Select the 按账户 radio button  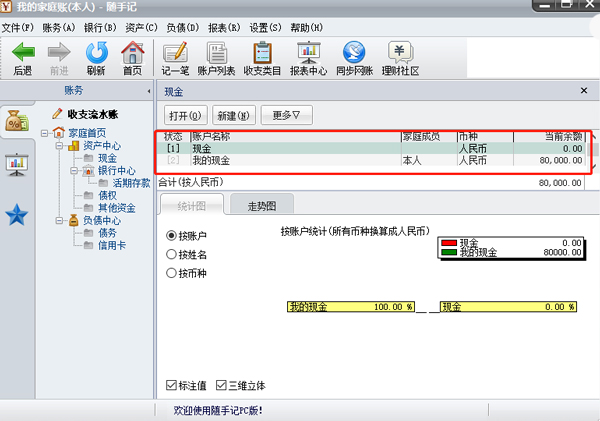171,235
